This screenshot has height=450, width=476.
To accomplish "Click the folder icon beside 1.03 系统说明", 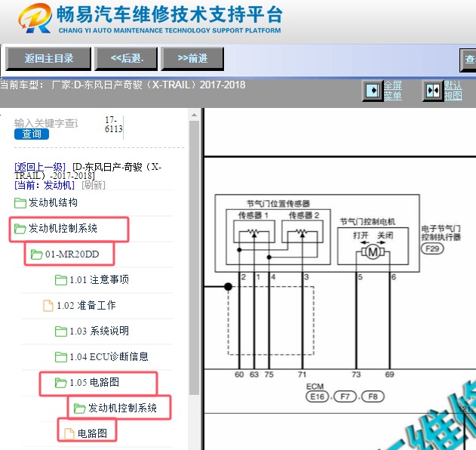I will (x=61, y=331).
